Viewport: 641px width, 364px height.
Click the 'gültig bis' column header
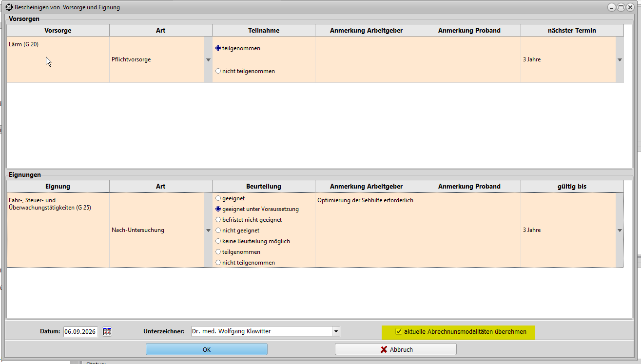point(572,186)
